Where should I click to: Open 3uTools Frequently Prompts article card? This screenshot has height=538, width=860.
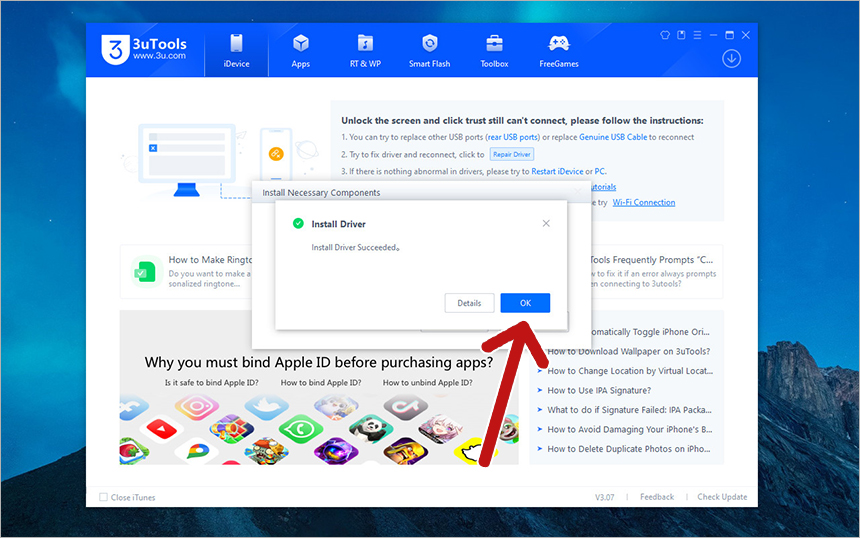tap(657, 271)
